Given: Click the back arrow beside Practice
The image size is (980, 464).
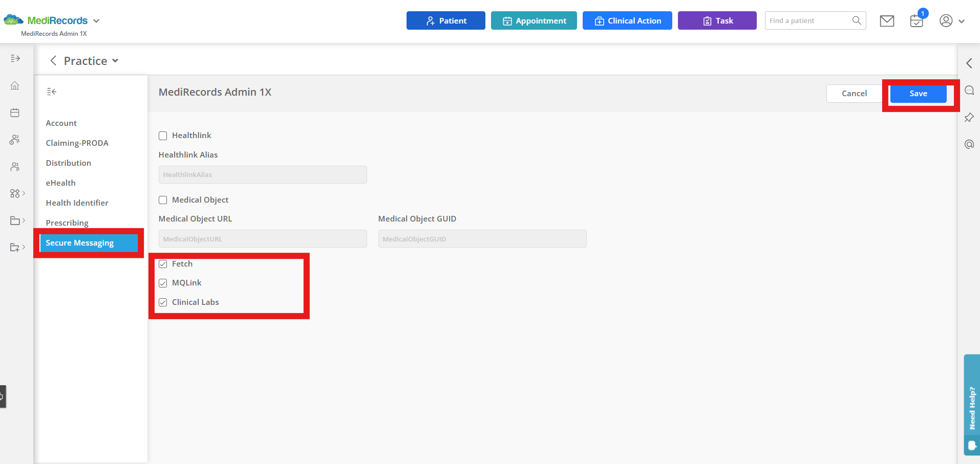Looking at the screenshot, I should tap(53, 61).
